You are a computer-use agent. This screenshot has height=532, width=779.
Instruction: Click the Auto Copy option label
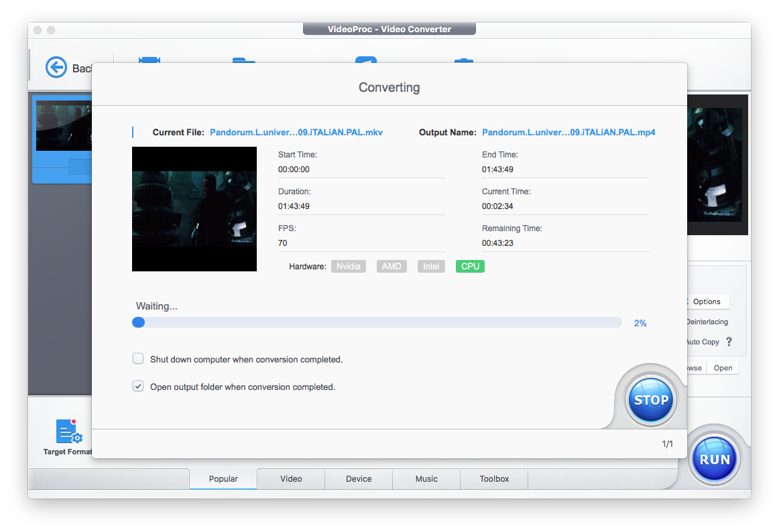point(703,342)
